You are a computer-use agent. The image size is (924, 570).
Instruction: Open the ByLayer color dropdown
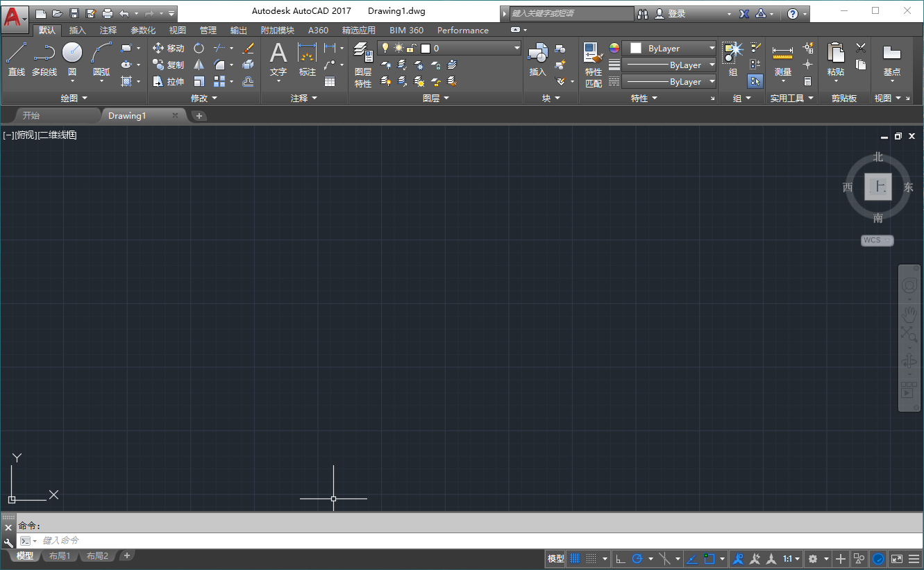(x=712, y=48)
